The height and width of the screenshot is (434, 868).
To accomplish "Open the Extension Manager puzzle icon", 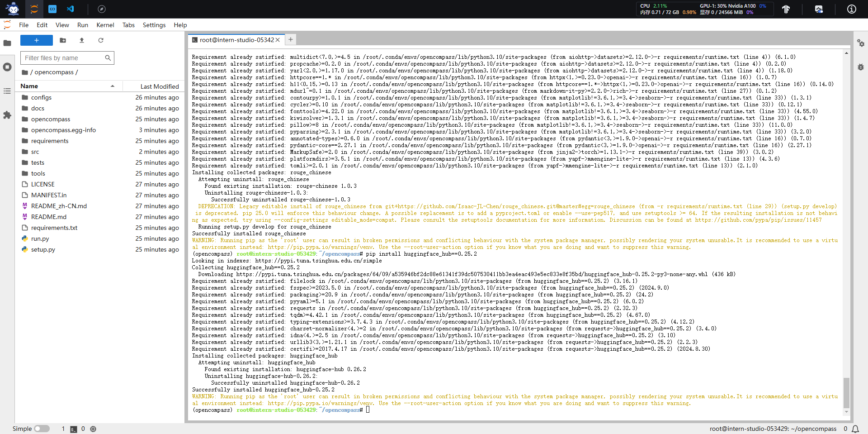I will pos(7,115).
